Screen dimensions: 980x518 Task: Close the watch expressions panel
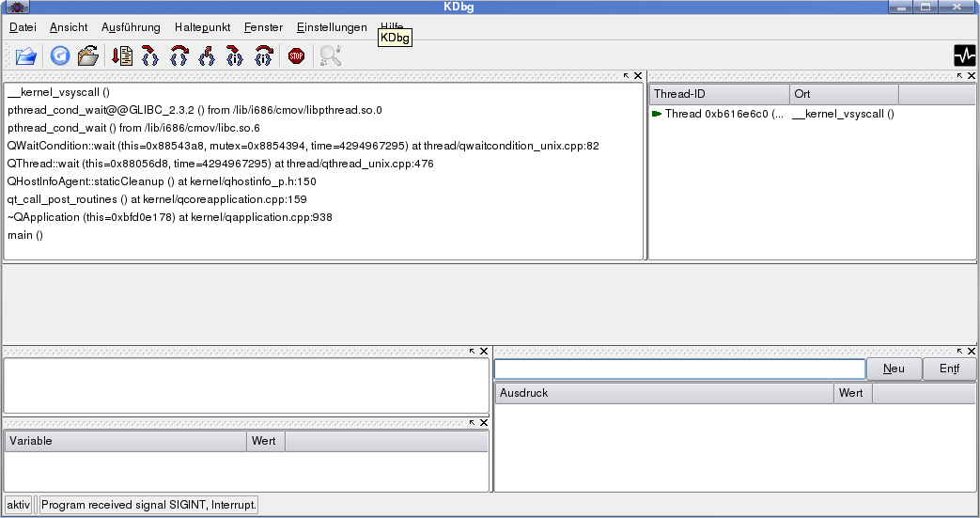972,352
